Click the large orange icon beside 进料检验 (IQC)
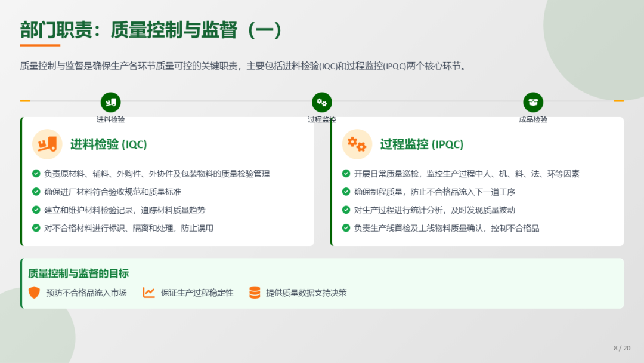The image size is (644, 363). (47, 144)
